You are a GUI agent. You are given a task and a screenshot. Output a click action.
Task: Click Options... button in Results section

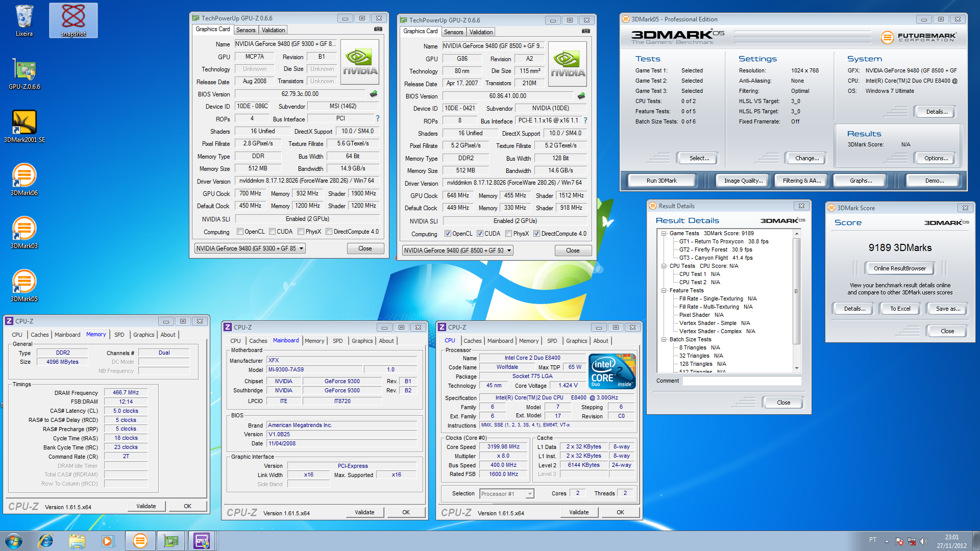point(936,158)
